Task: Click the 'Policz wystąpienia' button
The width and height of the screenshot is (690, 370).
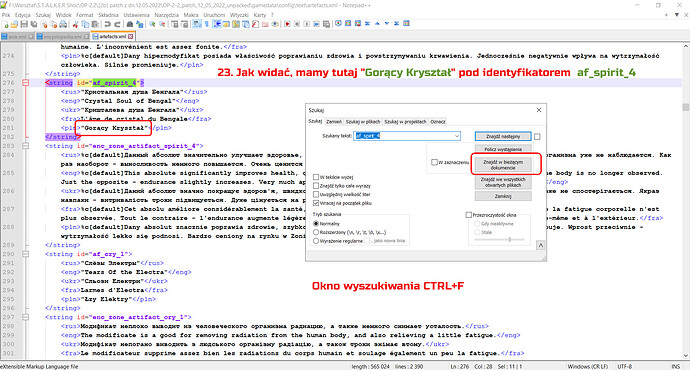Action: click(x=503, y=149)
